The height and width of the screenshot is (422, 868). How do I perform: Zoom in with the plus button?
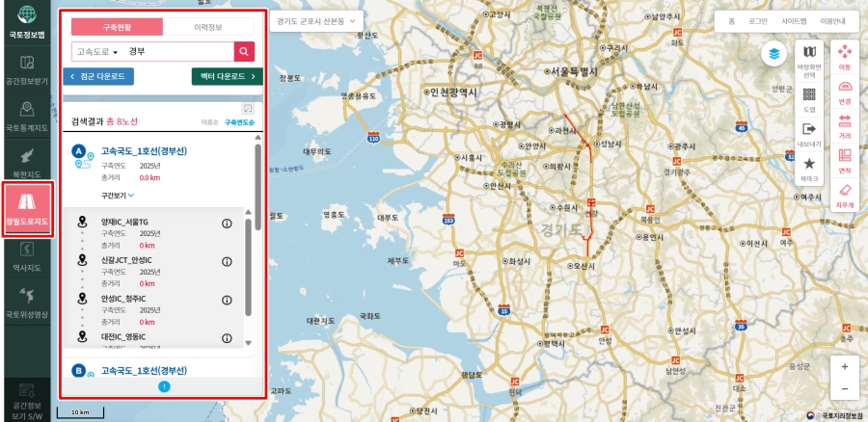click(845, 367)
